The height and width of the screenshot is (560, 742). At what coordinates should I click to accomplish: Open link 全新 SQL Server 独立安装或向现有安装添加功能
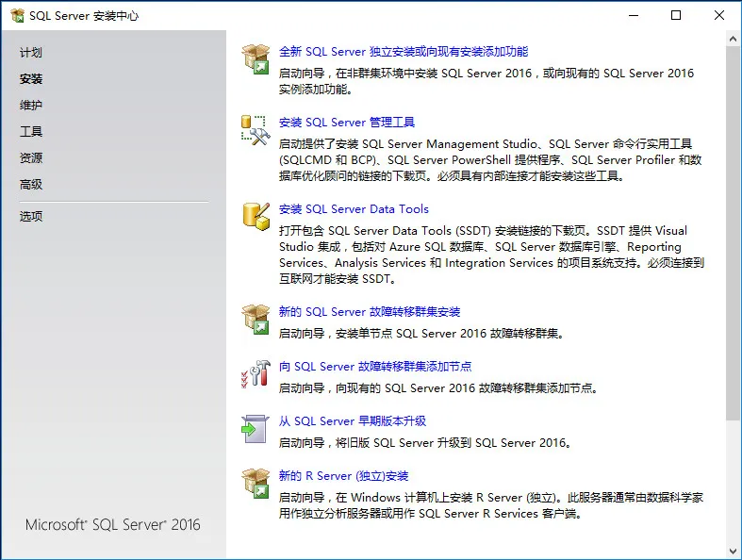click(x=404, y=52)
